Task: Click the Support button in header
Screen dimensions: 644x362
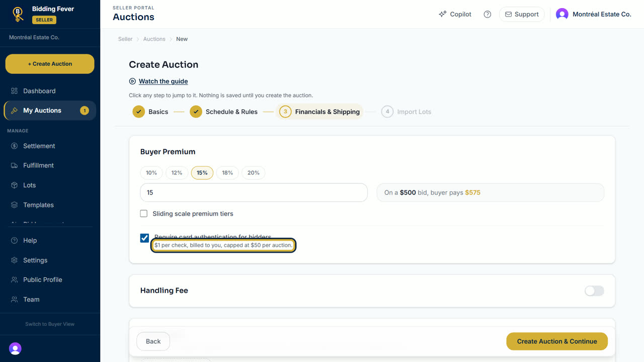Action: (522, 14)
